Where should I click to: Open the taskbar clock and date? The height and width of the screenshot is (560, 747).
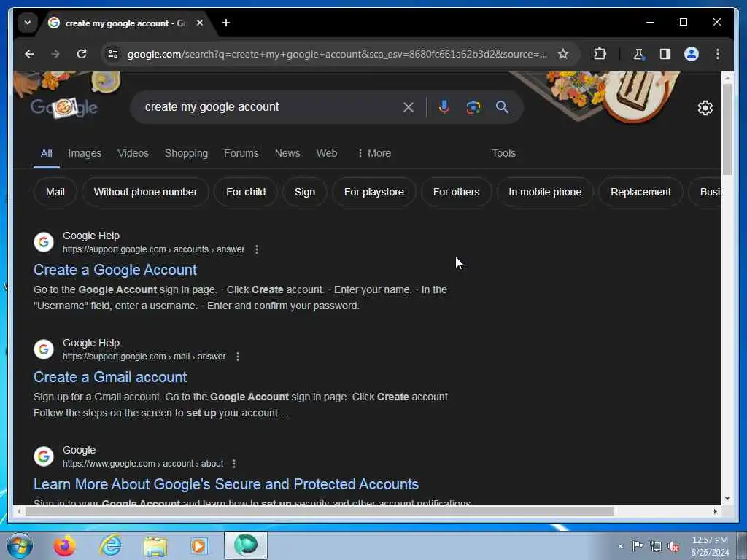[x=709, y=546]
